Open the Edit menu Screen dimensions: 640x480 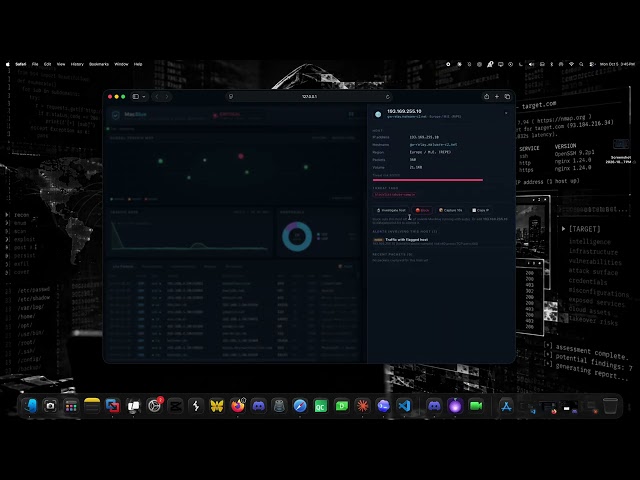[47, 64]
